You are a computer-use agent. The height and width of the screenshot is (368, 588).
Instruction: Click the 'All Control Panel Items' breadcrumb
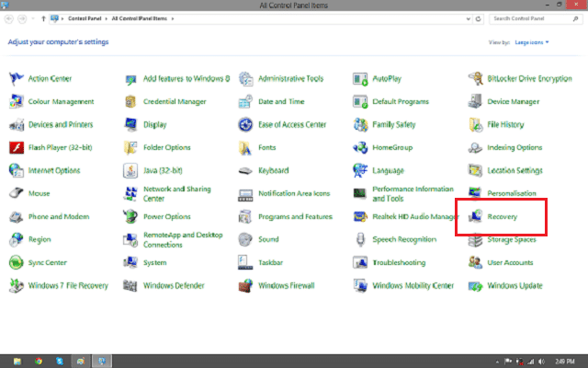pos(140,18)
